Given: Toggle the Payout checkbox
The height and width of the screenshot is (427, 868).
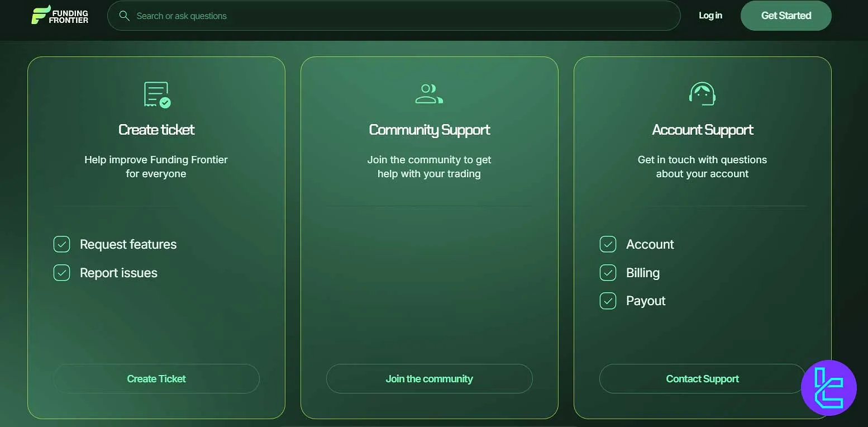Looking at the screenshot, I should [x=608, y=301].
